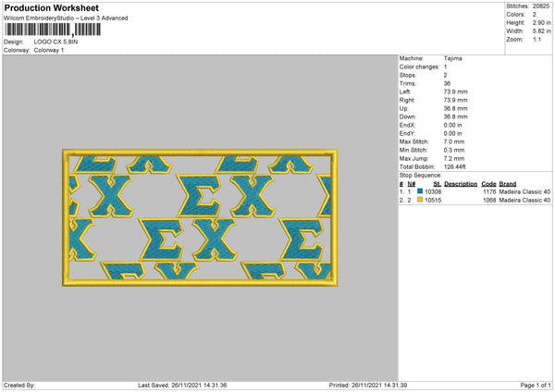Viewport: 555px width, 392px height.
Task: Click the Colors value 2
Action: click(x=535, y=15)
